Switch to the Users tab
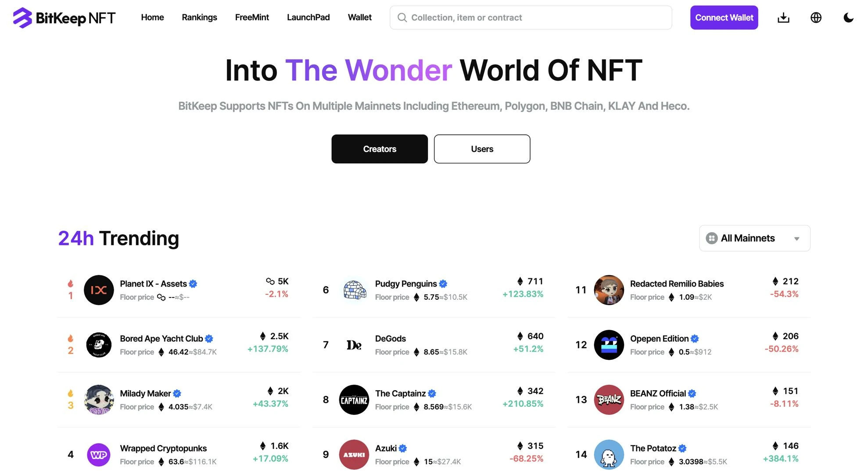Image resolution: width=868 pixels, height=474 pixels. (482, 148)
